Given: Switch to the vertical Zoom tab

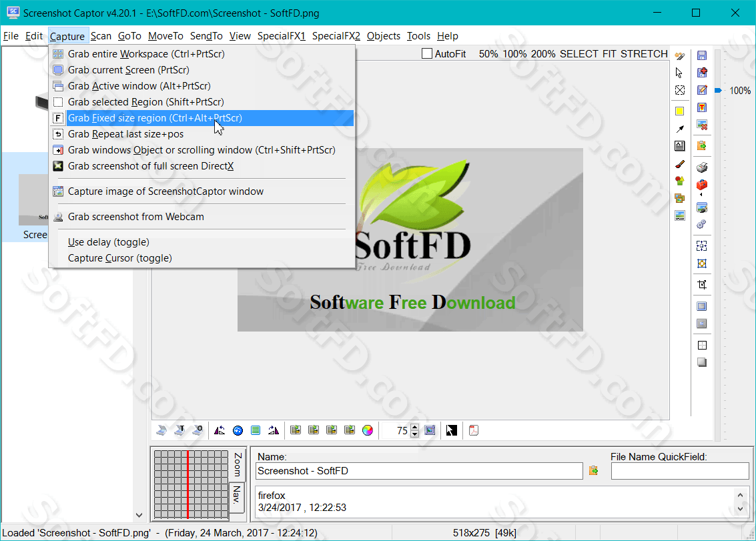Looking at the screenshot, I should pyautogui.click(x=238, y=464).
